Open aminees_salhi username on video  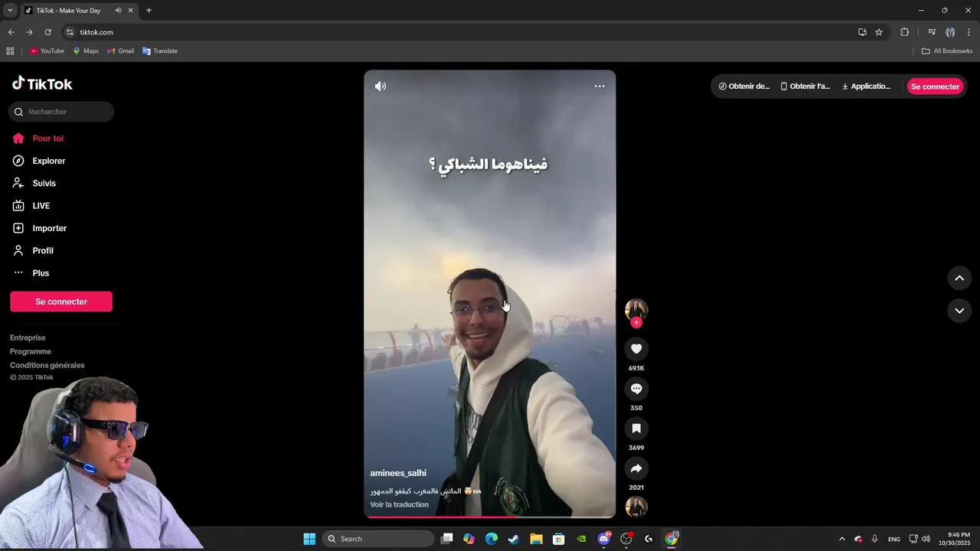click(x=398, y=473)
